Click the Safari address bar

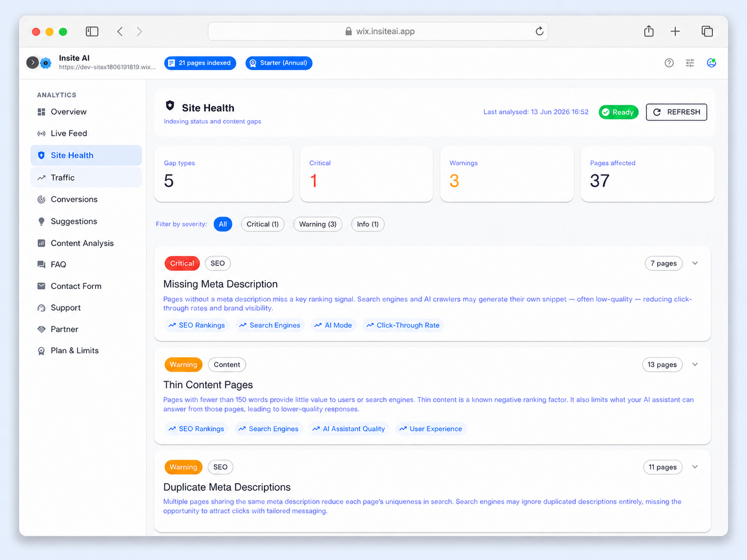pos(378,31)
